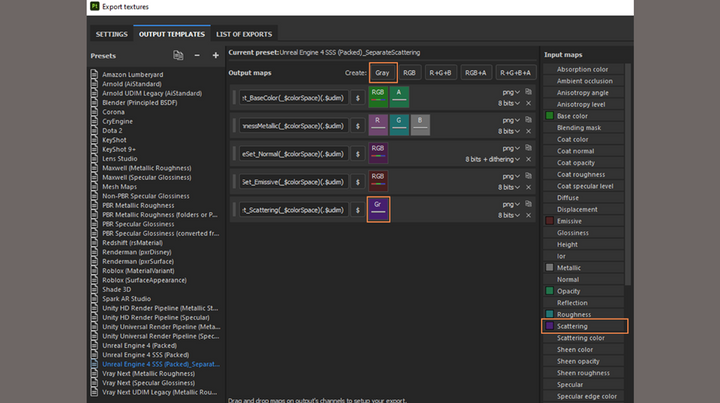720x403 pixels.
Task: Delete the Normal output map
Action: pyautogui.click(x=529, y=159)
